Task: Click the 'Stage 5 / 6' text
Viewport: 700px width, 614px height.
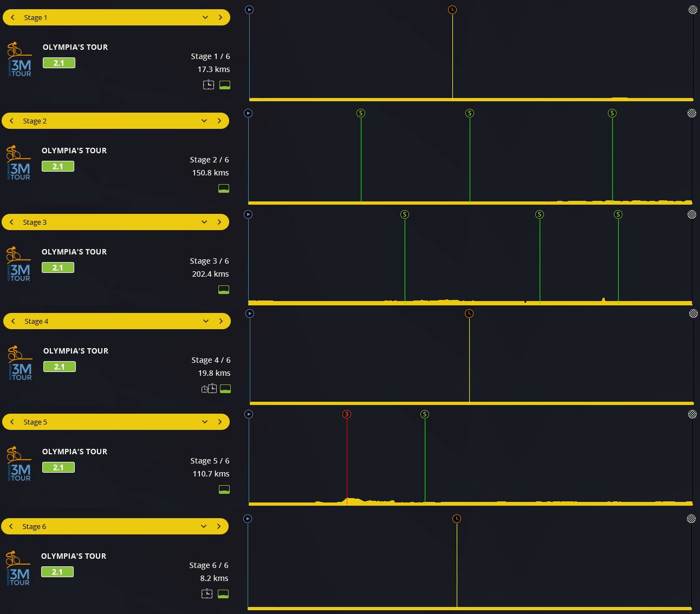Action: coord(210,461)
